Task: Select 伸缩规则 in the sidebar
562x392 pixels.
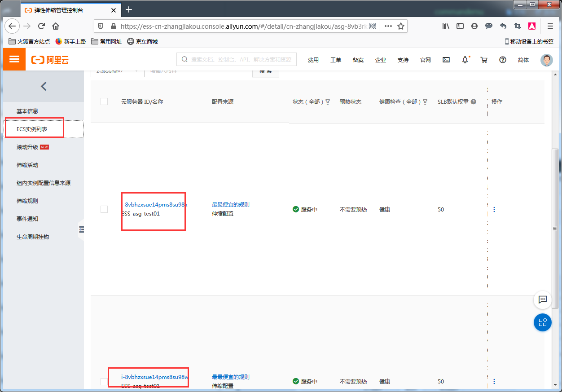Action: (27, 201)
